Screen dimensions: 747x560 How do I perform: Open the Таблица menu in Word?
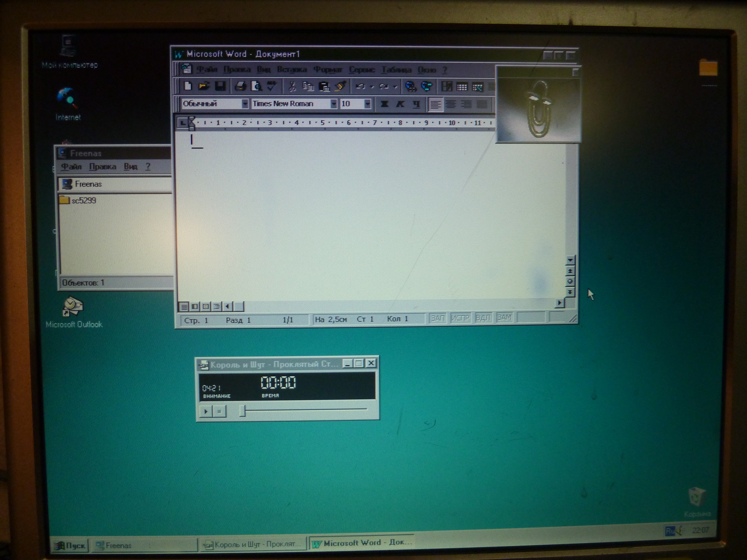coord(396,69)
